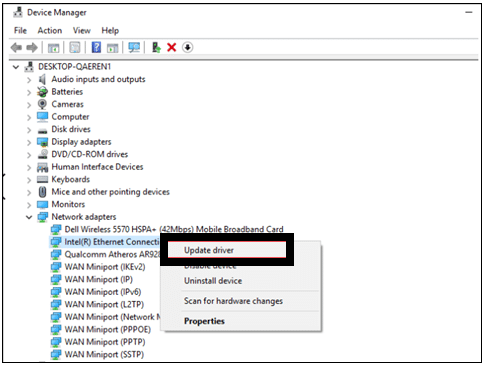Click the red X Uninstall device icon
The image size is (485, 366).
[x=172, y=47]
